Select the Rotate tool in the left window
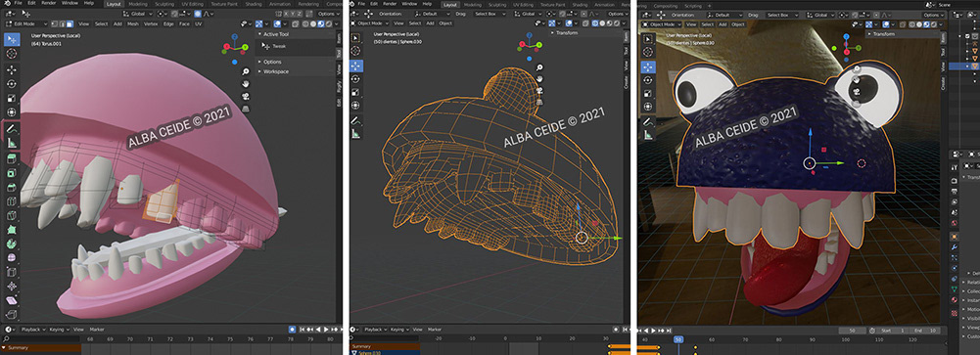 (12, 83)
